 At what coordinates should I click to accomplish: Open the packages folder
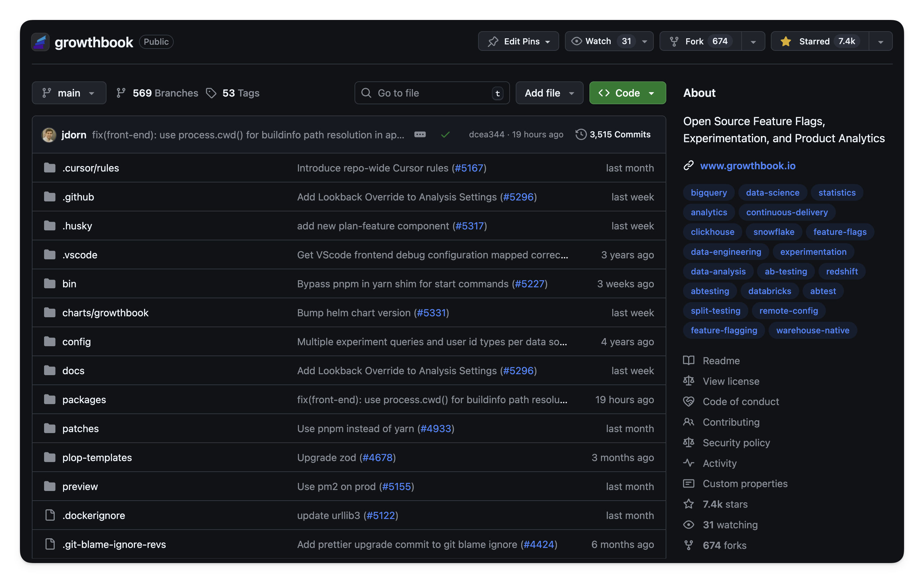pos(84,400)
